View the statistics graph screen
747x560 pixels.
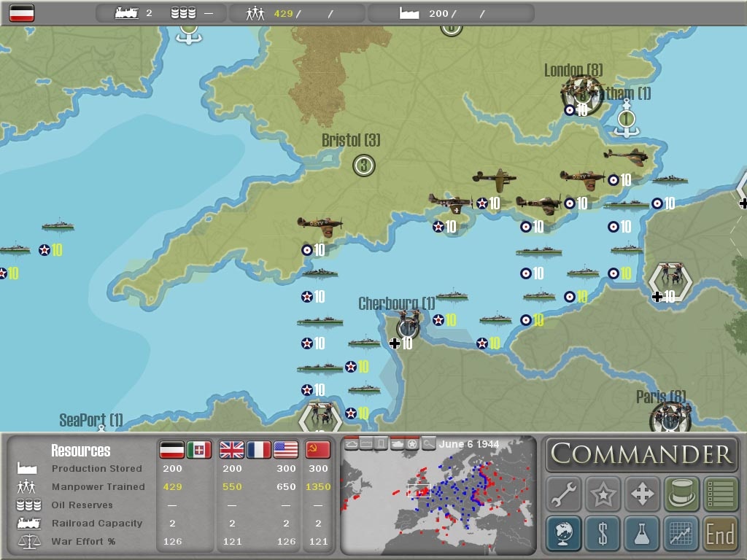[x=681, y=534]
